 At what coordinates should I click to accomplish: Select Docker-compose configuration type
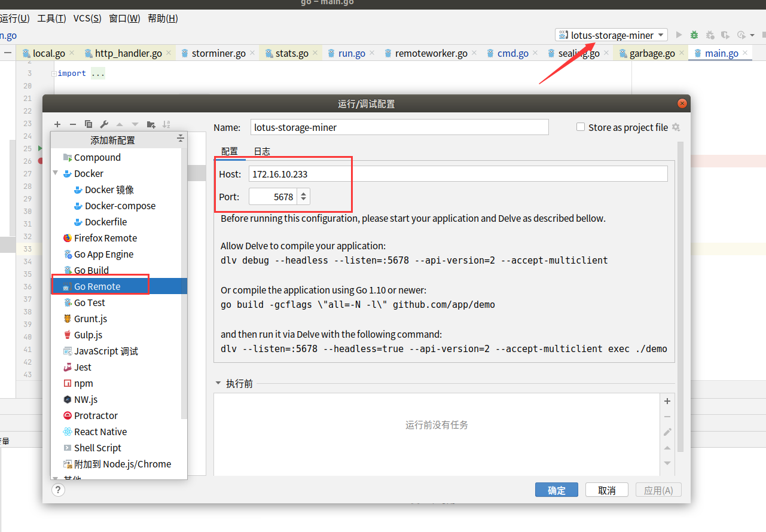coord(119,206)
